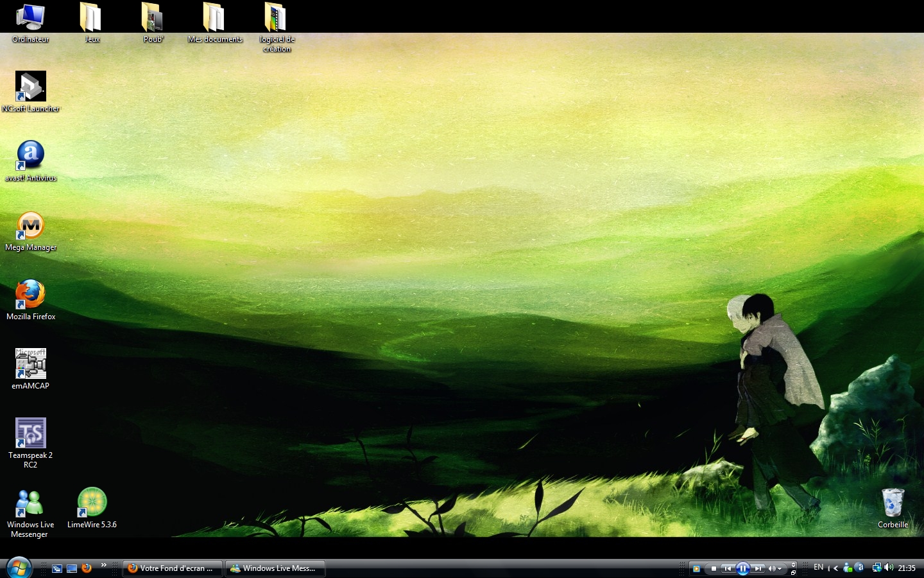Launch the NCsoft Launcher shortcut
This screenshot has width=924, height=578.
[30, 92]
